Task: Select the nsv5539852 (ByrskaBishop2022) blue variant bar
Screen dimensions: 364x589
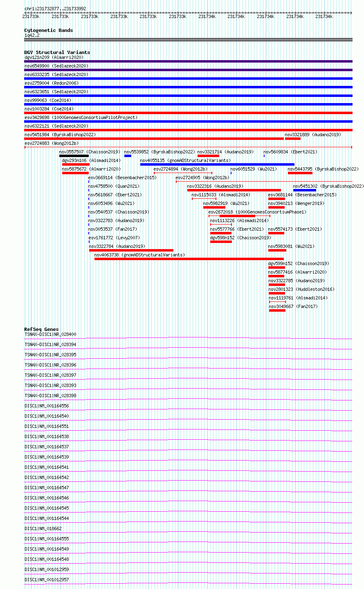Action: [x=128, y=155]
